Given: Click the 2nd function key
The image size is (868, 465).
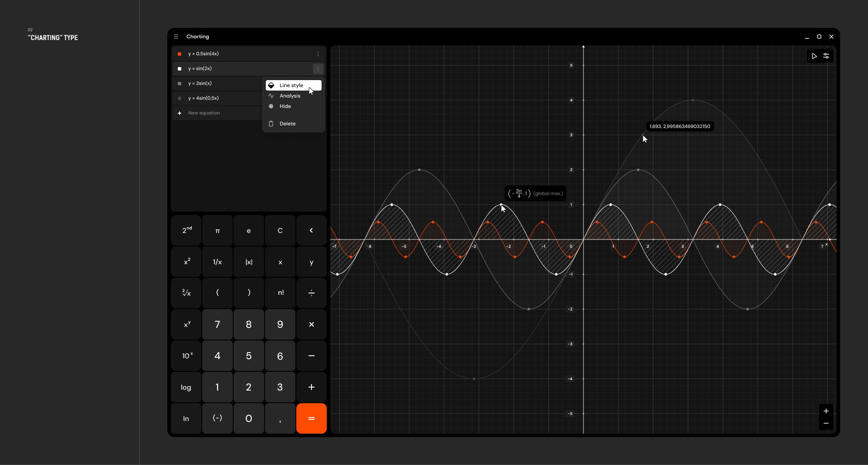Looking at the screenshot, I should click(x=186, y=230).
